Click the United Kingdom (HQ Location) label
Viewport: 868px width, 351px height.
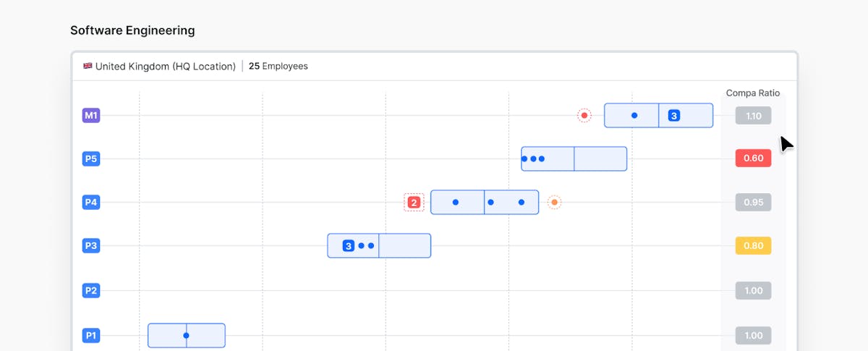point(165,66)
